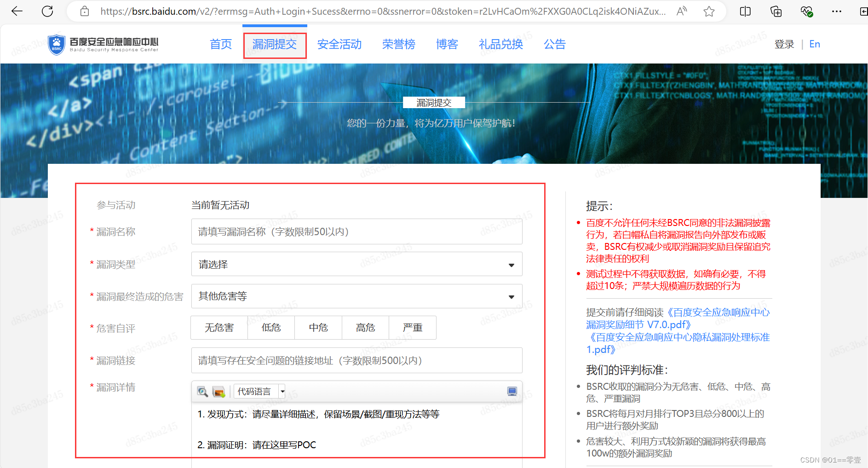The image size is (868, 468).
Task: Go to 首页 in navigation
Action: [221, 44]
